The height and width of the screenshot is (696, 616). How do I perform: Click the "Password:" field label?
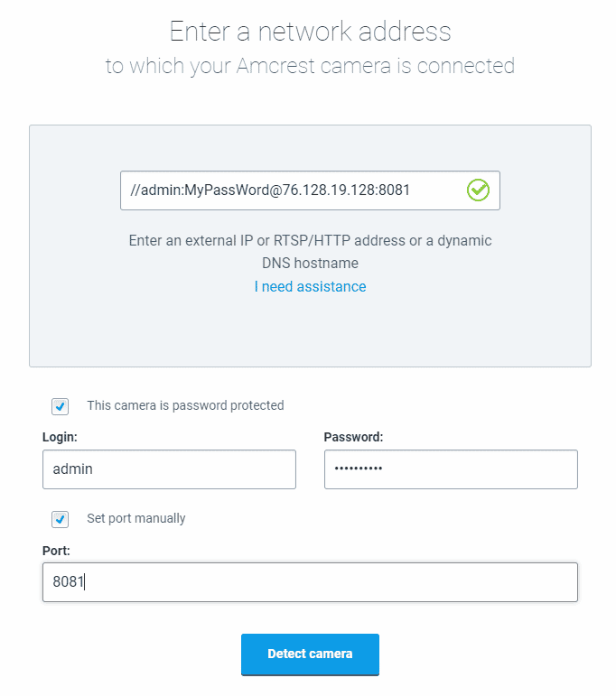pos(353,437)
